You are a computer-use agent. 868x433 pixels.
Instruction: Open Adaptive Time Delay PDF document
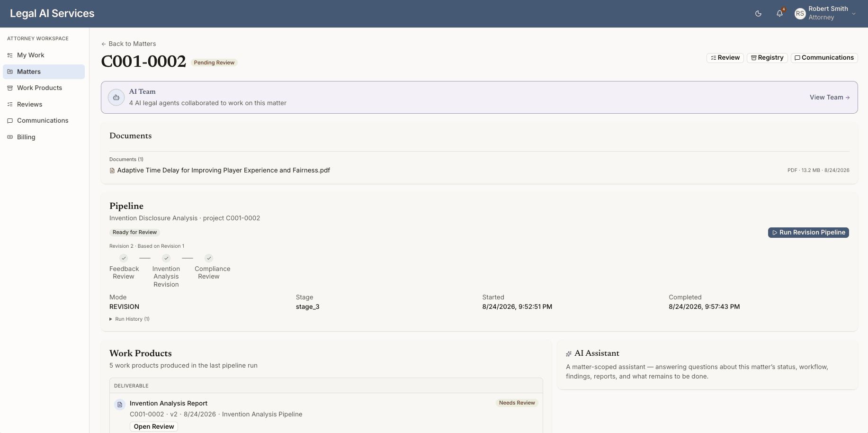[224, 171]
